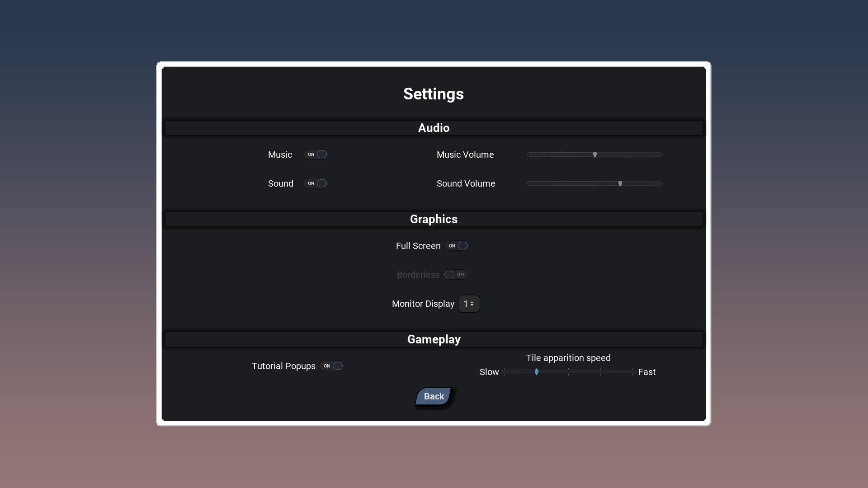Screen dimensions: 868x488
Task: Click the Gameplay section header
Action: pyautogui.click(x=434, y=339)
